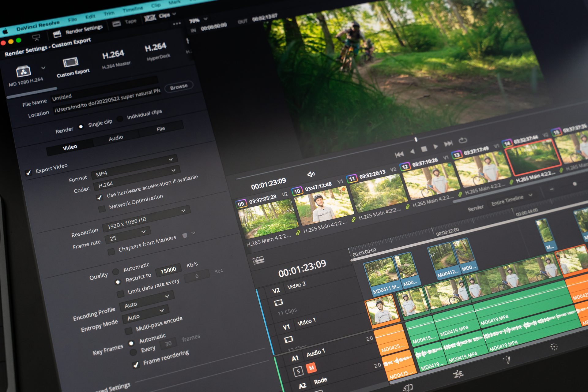Toggle loop playback icon
588x392 pixels.
[463, 140]
